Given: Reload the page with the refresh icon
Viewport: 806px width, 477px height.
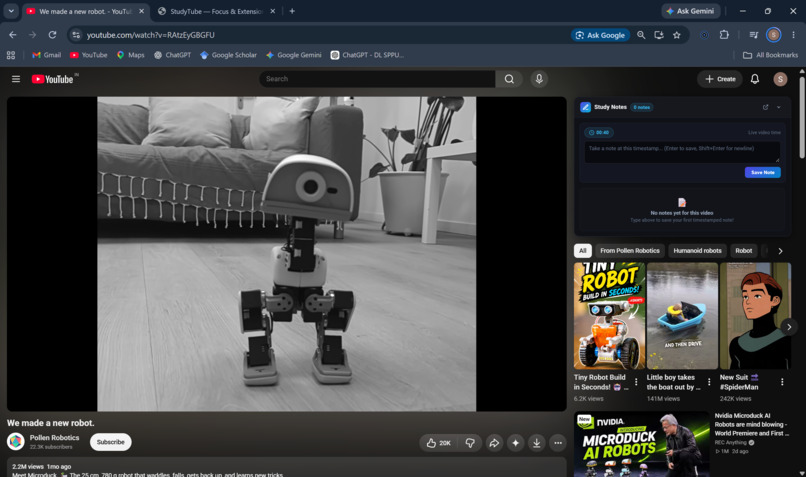Looking at the screenshot, I should click(52, 35).
